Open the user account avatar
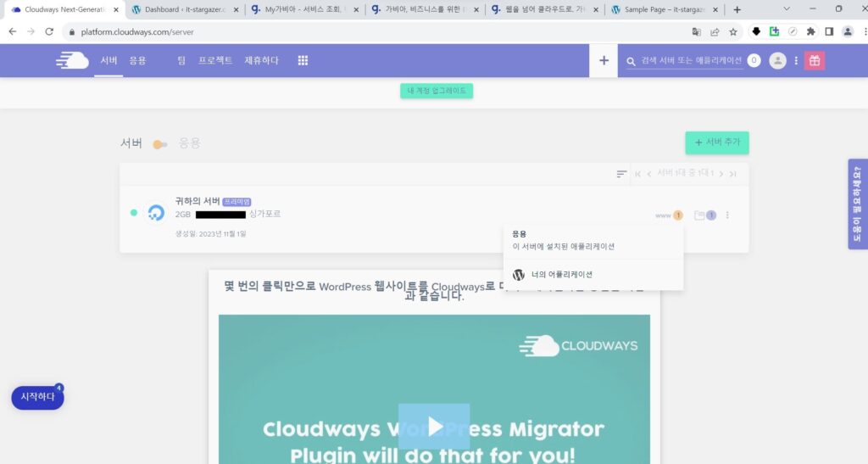Screen dimensions: 868x464 [x=777, y=60]
